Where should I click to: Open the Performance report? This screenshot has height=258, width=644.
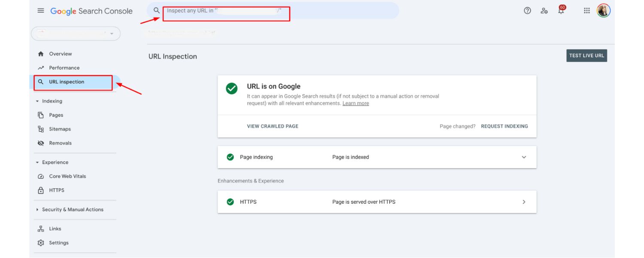coord(64,68)
